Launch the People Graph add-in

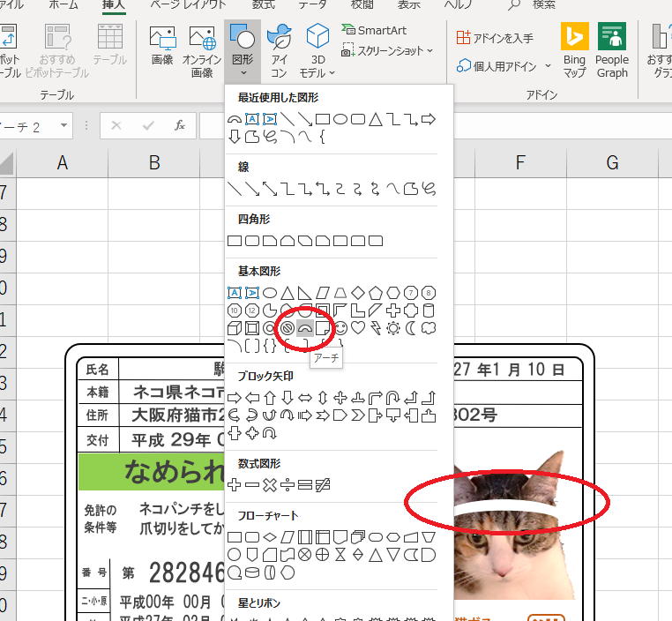tap(612, 51)
